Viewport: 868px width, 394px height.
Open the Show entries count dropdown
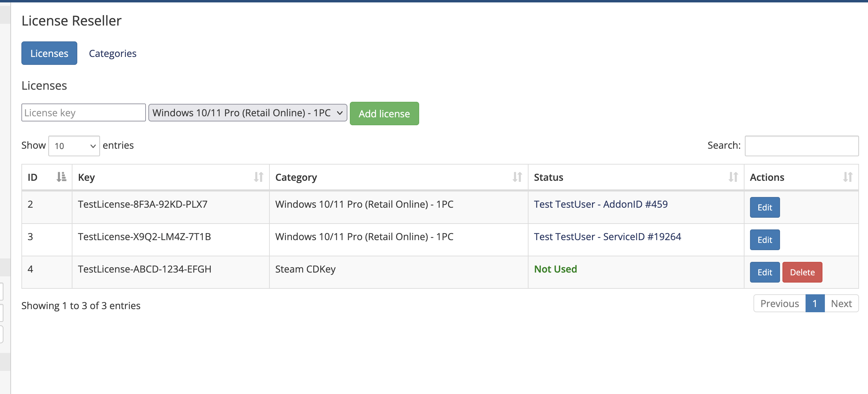pos(74,146)
